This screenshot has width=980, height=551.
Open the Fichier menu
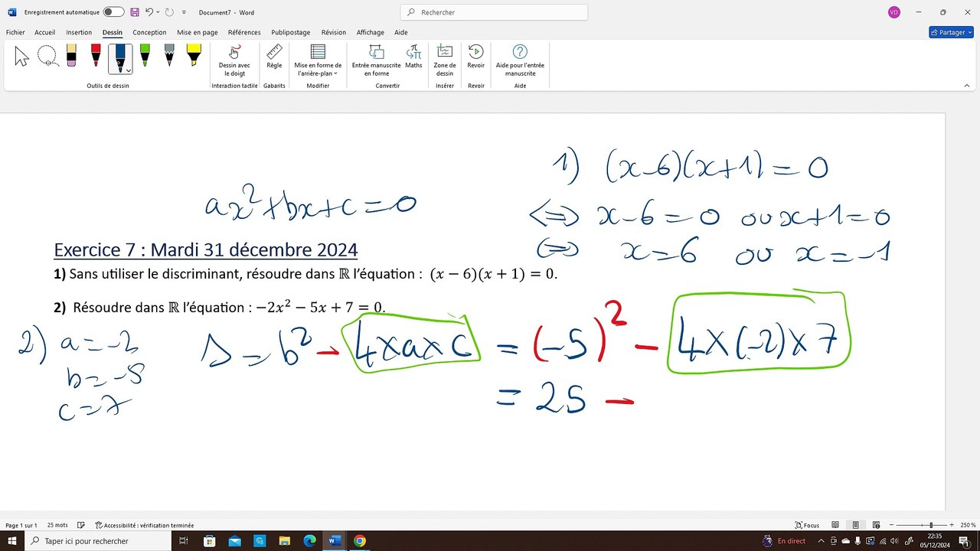click(x=15, y=32)
